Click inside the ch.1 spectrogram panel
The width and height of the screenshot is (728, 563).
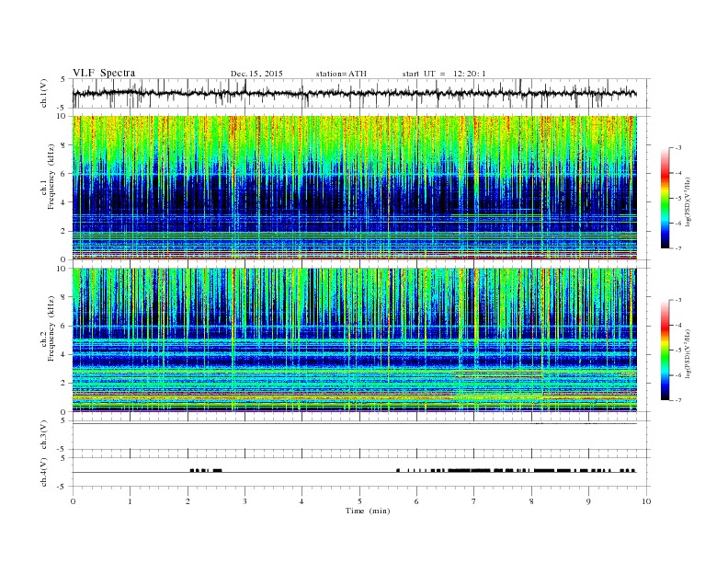coord(354,188)
